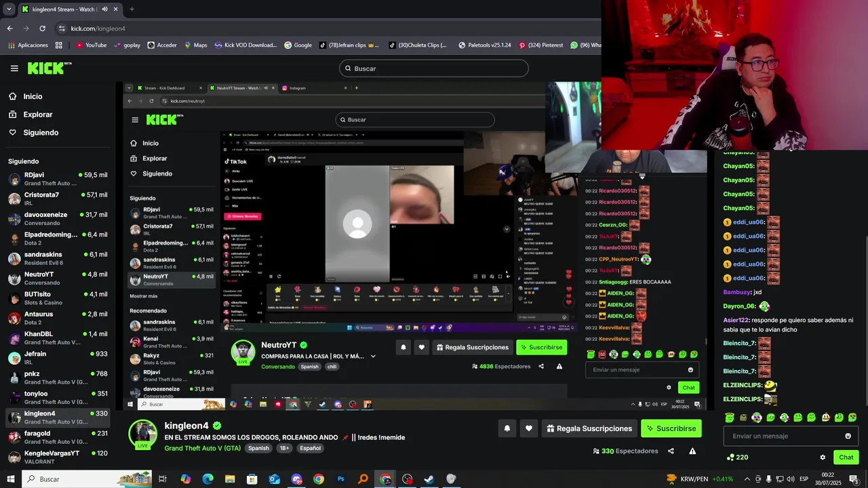The width and height of the screenshot is (868, 488).
Task: Open BUTIsito Slots & Casino channel
Action: pyautogui.click(x=58, y=298)
